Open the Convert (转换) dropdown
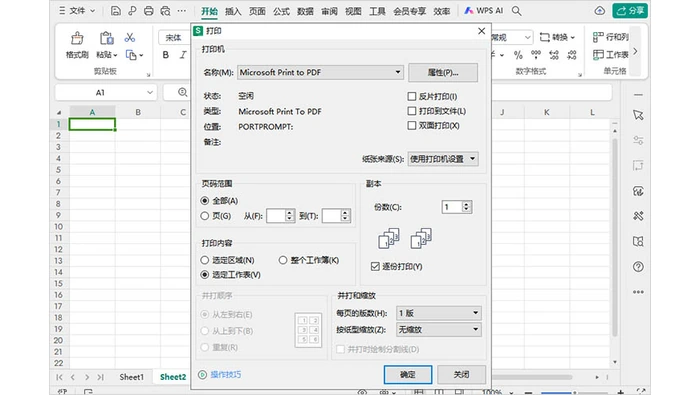The height and width of the screenshot is (395, 700). (x=557, y=37)
